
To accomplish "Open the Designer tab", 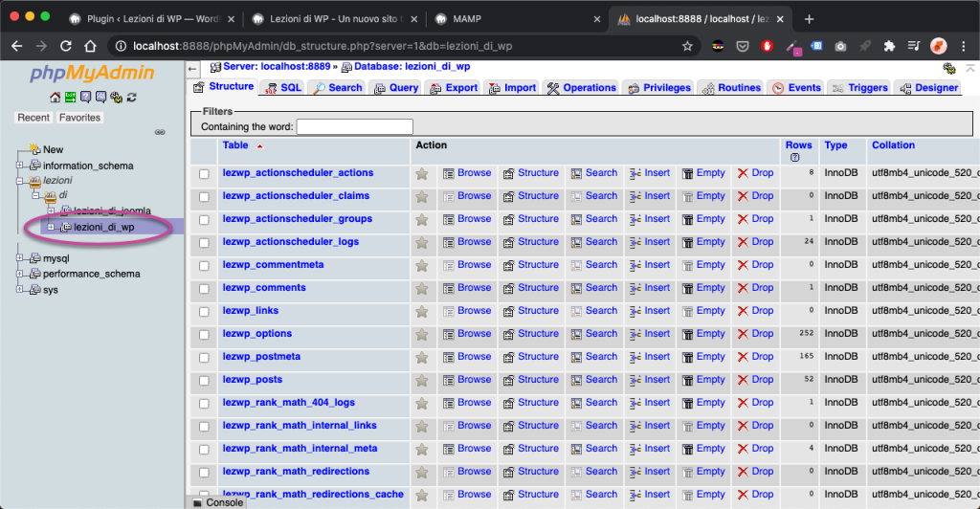I will tap(928, 88).
